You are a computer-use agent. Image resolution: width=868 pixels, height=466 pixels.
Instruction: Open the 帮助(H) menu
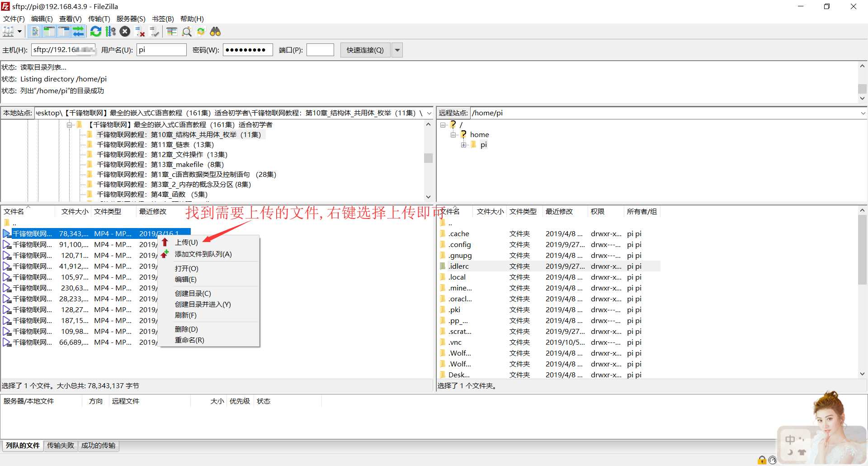click(192, 19)
